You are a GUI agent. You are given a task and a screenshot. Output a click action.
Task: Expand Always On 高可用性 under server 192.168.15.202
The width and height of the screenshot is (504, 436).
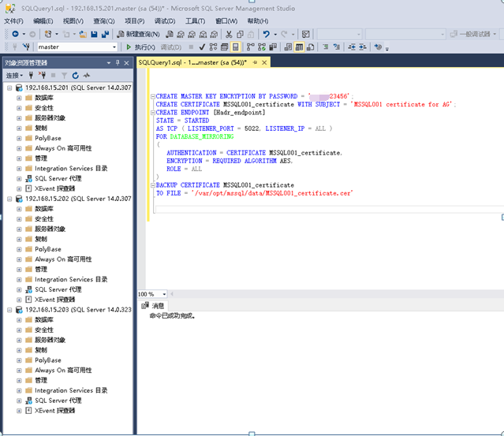(x=19, y=259)
